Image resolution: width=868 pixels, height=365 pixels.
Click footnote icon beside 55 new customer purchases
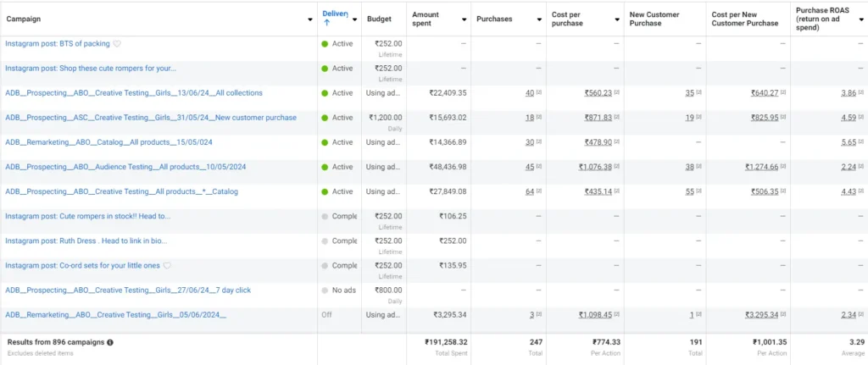tap(700, 192)
